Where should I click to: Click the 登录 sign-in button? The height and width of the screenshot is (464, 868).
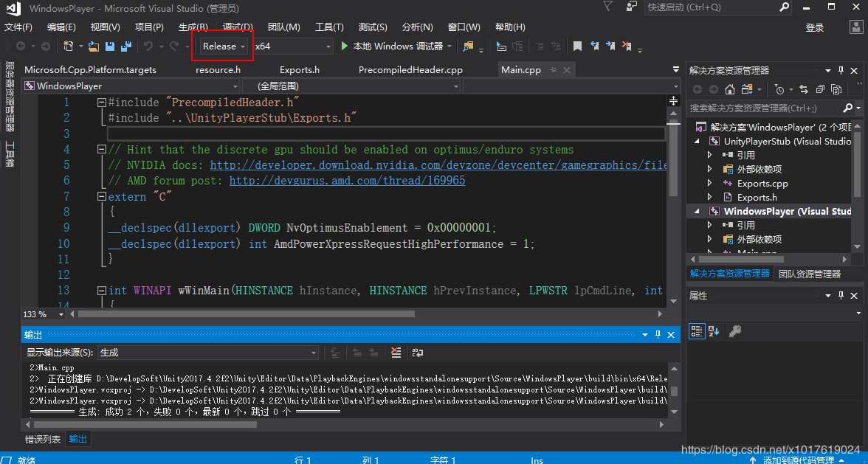point(815,27)
